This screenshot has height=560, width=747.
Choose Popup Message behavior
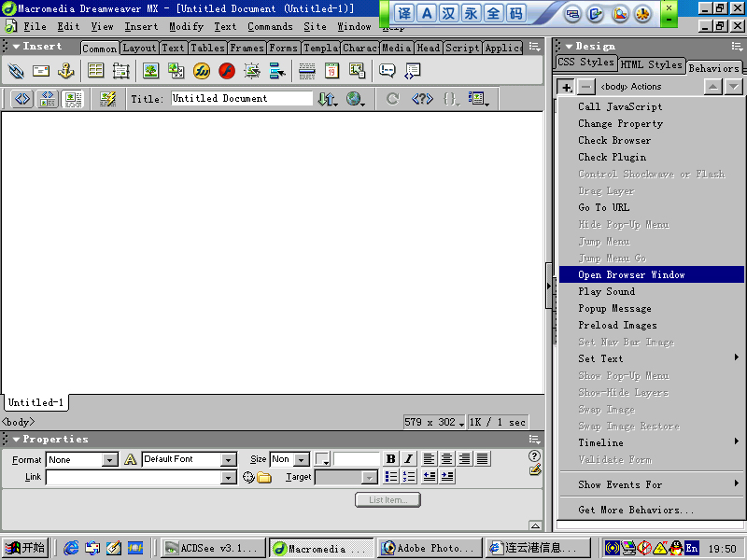click(x=652, y=308)
